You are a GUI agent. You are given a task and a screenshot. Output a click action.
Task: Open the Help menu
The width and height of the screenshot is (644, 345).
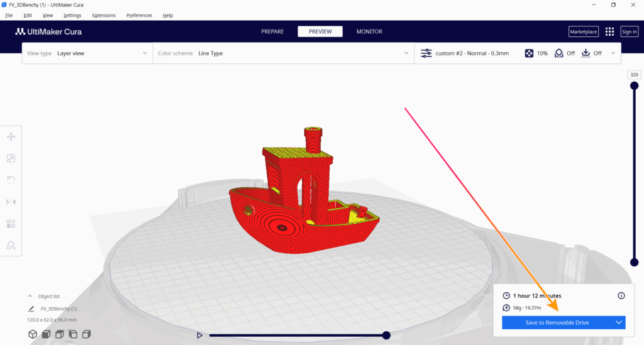click(x=167, y=15)
